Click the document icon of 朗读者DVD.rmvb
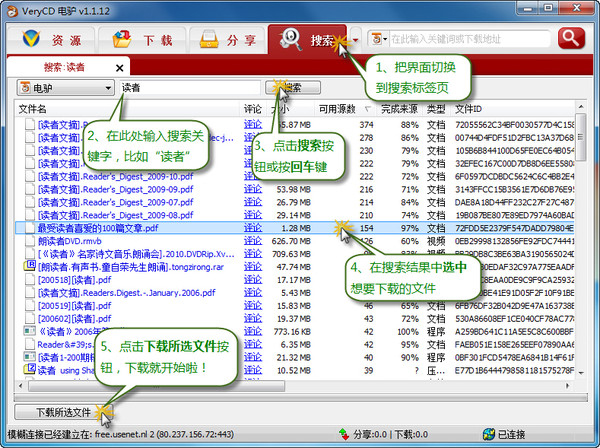600x448 pixels. (30, 241)
